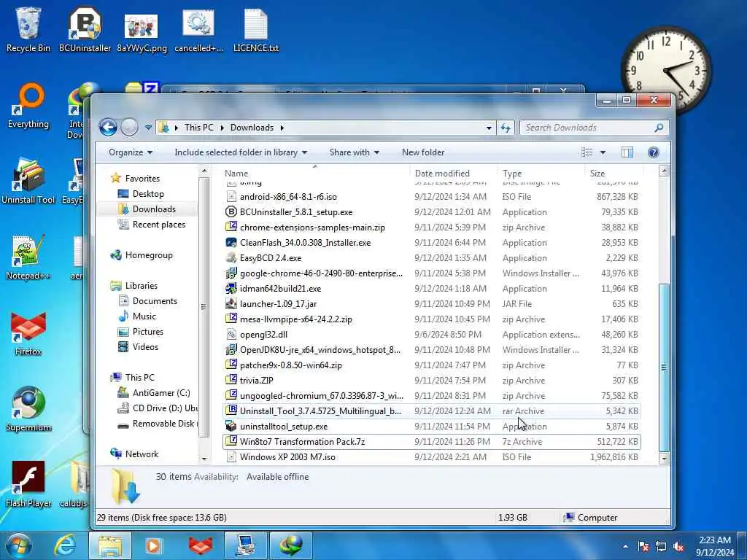Viewport: 747px width, 560px height.
Task: Open Music library
Action: point(144,316)
